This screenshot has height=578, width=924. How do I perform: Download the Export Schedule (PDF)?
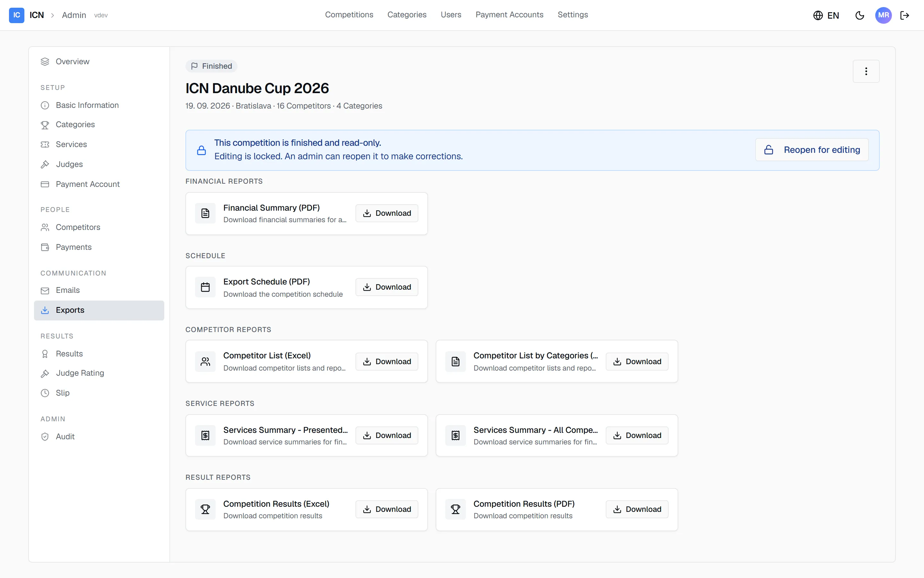(387, 287)
